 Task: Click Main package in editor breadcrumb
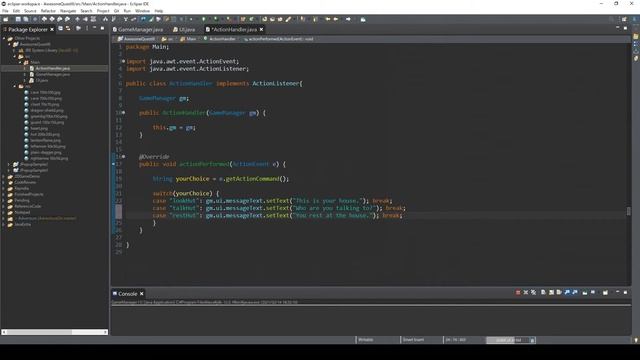tap(191, 39)
